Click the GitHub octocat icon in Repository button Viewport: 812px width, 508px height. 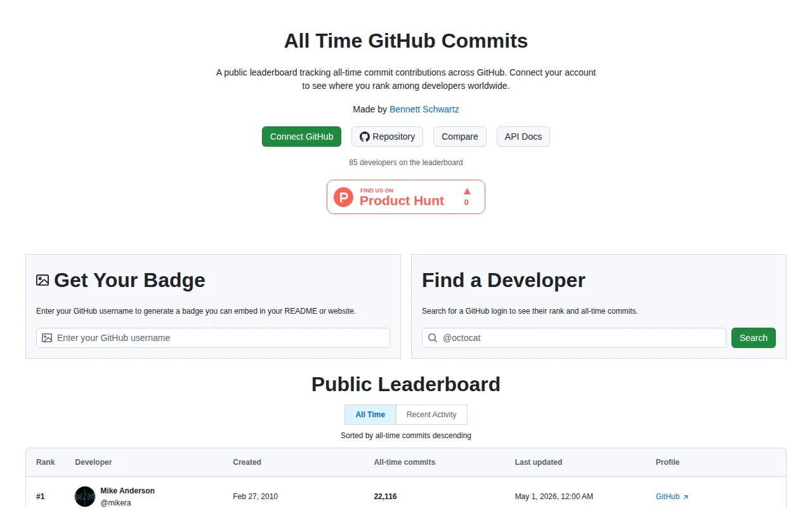point(364,137)
